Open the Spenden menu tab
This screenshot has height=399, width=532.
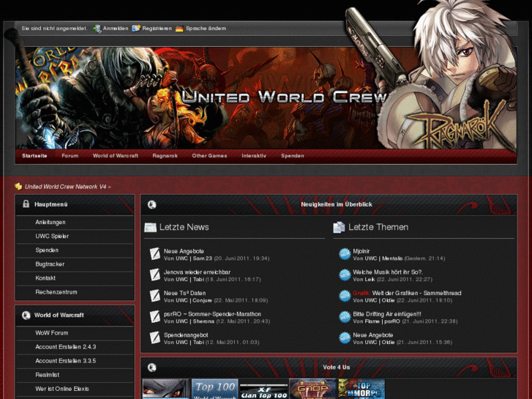tap(293, 156)
